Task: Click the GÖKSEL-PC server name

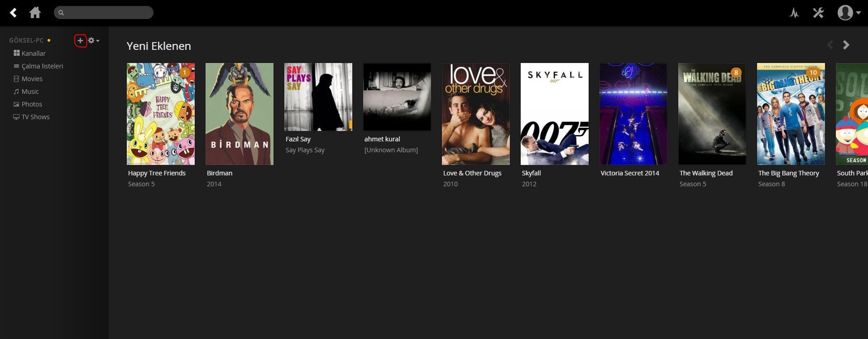Action: click(x=26, y=40)
